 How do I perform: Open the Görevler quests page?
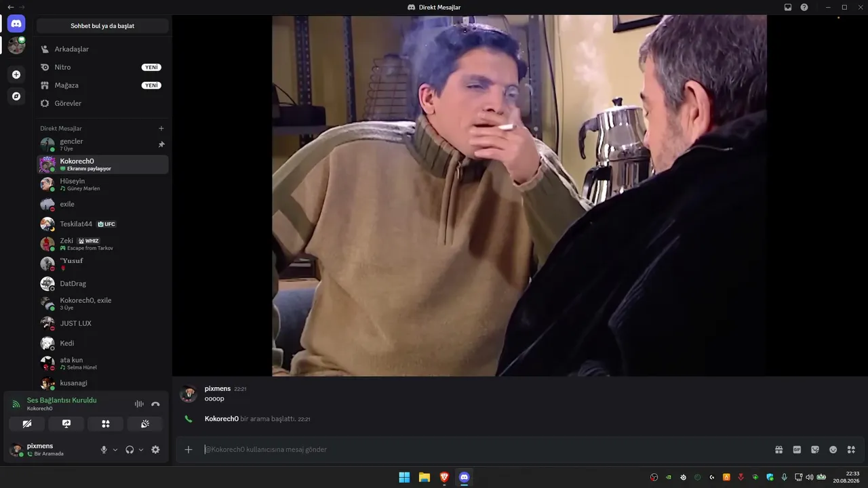pos(102,103)
